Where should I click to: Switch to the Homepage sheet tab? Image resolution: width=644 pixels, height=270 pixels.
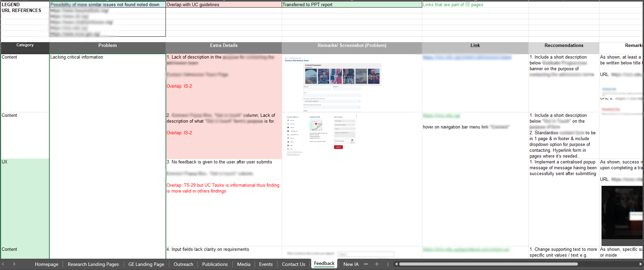47,264
